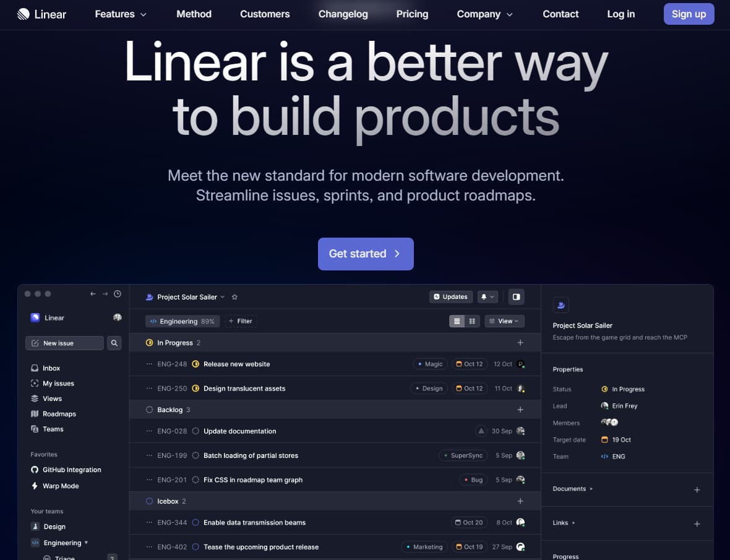Click the Updates button
The image size is (730, 560).
click(450, 297)
